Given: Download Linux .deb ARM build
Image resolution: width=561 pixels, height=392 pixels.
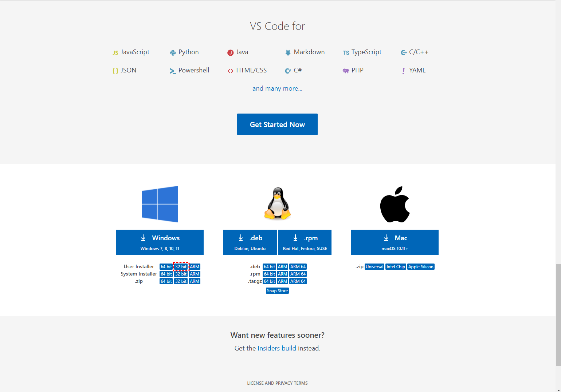Looking at the screenshot, I should [x=283, y=267].
